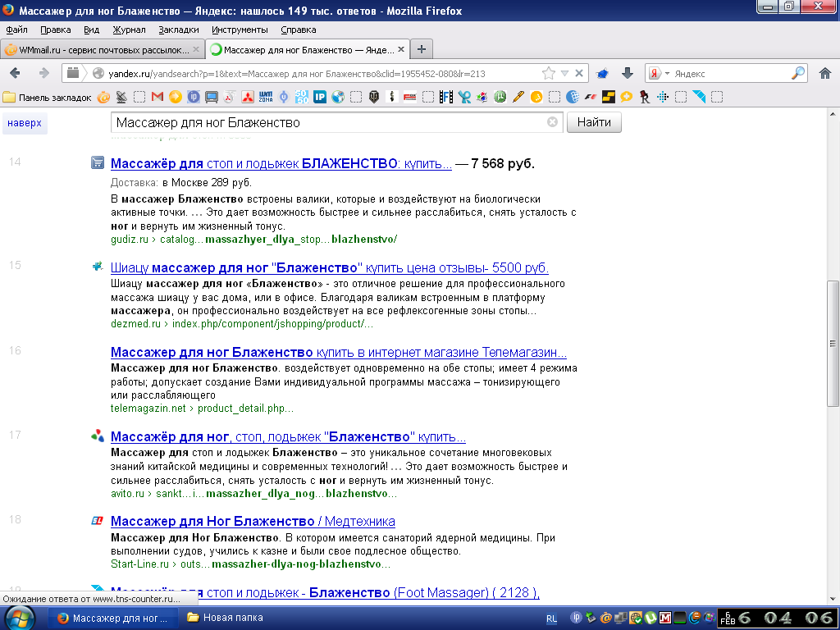Click the vertical scrollbar thumb
The height and width of the screenshot is (630, 840).
[833, 343]
